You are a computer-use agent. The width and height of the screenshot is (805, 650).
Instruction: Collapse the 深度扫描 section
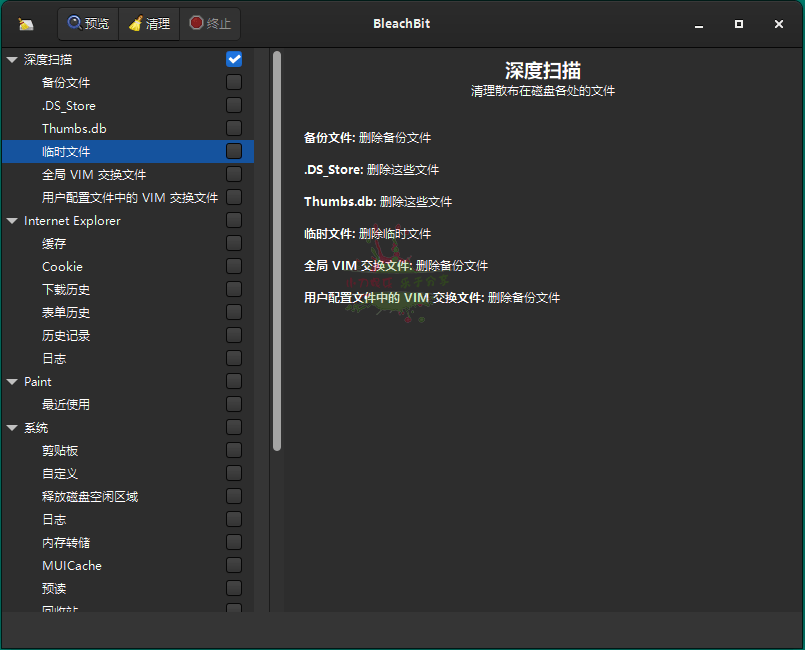click(10, 59)
